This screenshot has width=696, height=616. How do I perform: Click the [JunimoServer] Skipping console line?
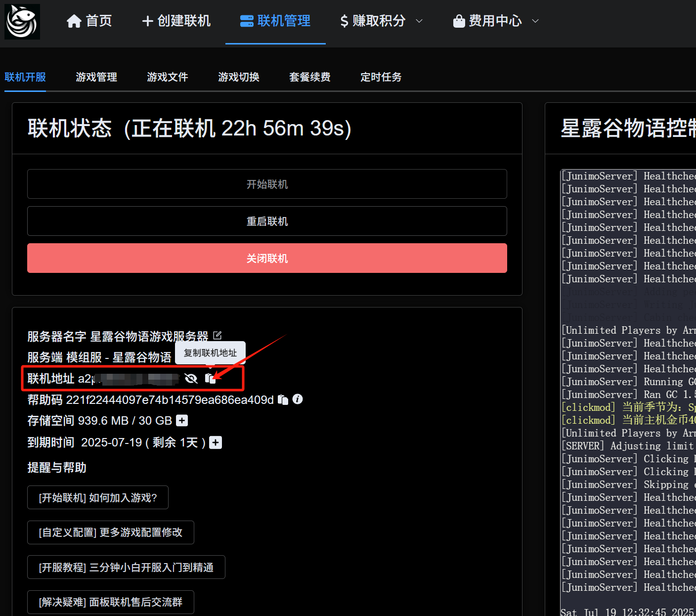628,484
